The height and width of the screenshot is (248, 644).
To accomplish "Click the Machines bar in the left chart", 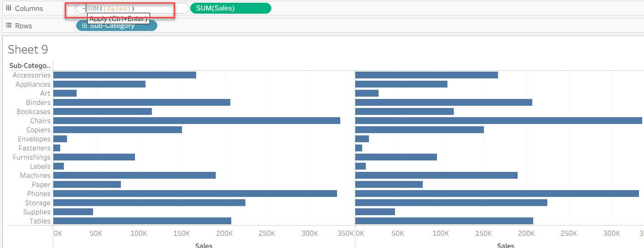I will click(x=135, y=176).
